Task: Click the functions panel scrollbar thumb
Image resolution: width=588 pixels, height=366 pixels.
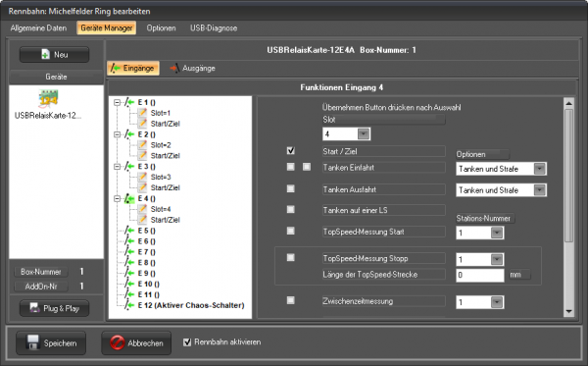Action: (x=568, y=176)
